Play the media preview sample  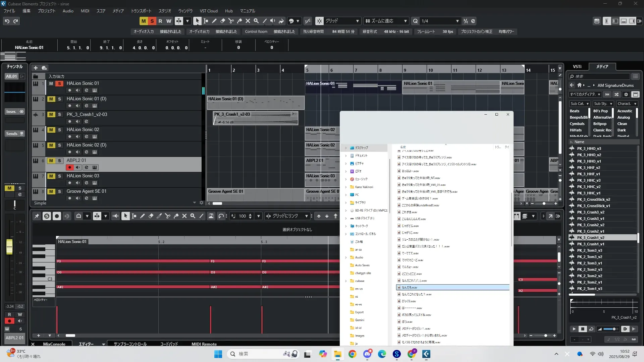pyautogui.click(x=574, y=329)
